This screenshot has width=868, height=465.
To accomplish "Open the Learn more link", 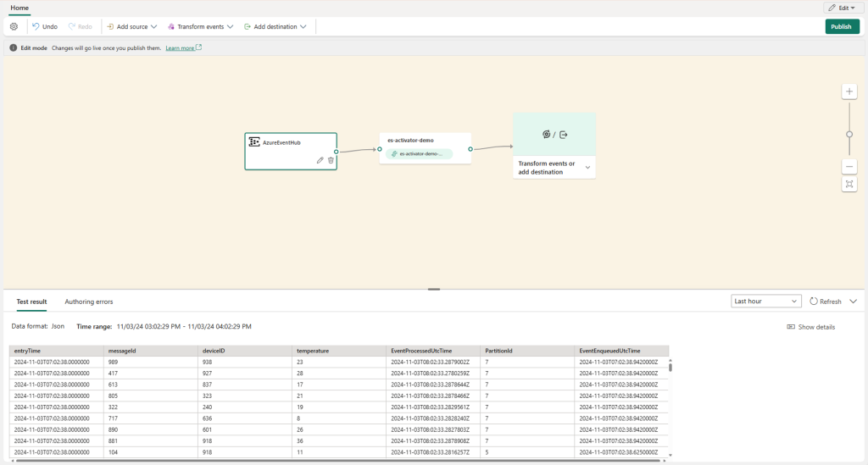I will [x=183, y=48].
